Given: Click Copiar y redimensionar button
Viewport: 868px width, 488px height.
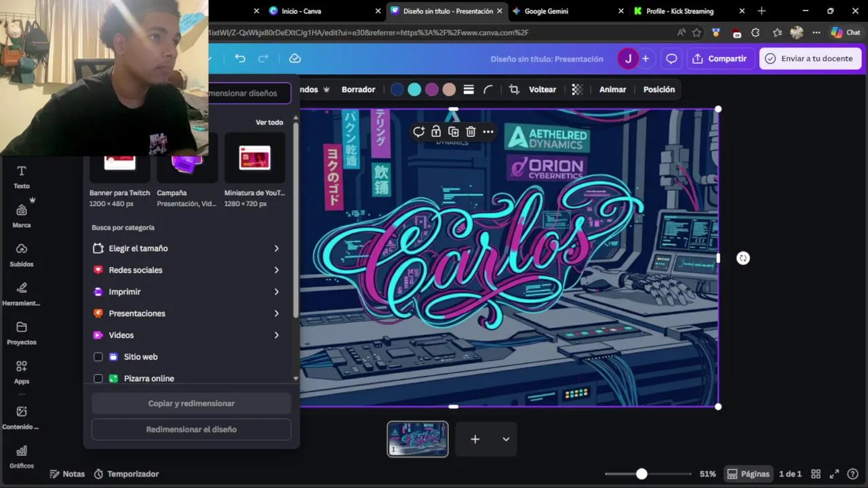Looking at the screenshot, I should (191, 403).
